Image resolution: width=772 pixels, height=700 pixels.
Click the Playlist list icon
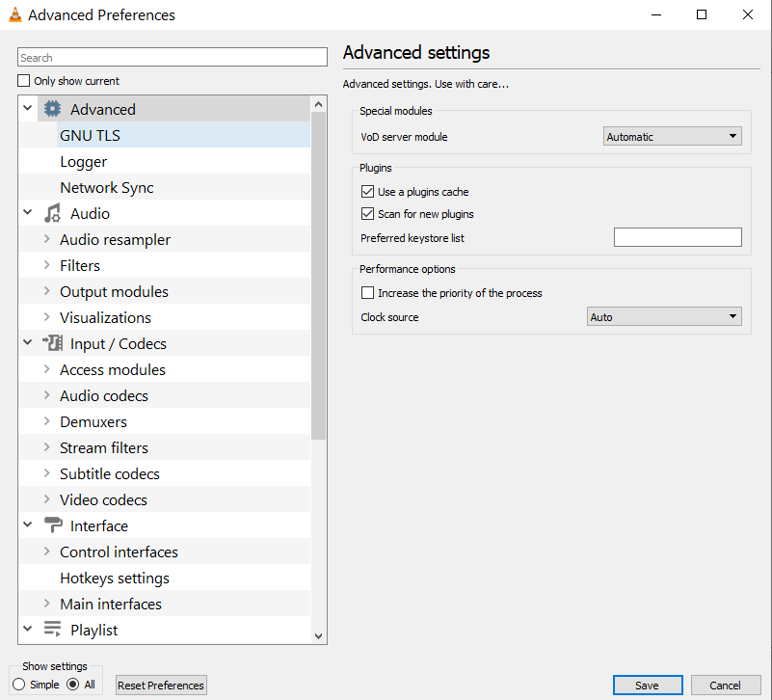point(52,629)
